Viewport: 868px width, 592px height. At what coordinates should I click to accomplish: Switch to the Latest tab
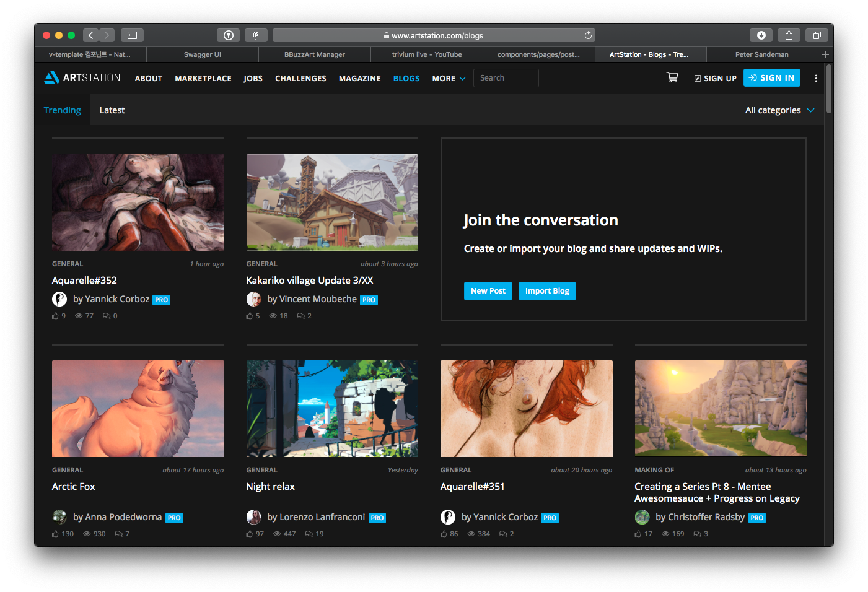tap(112, 110)
